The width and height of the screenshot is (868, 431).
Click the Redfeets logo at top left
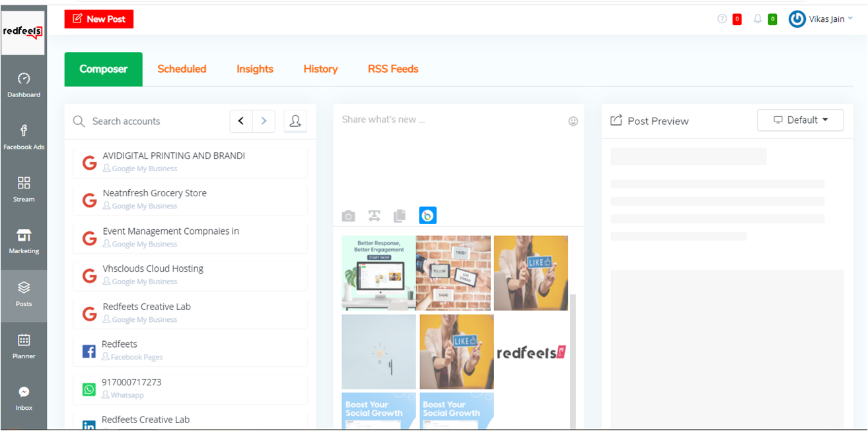click(23, 32)
